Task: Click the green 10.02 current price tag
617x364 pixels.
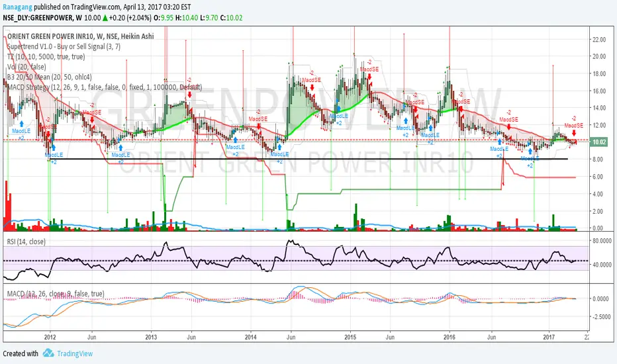Action: click(598, 142)
